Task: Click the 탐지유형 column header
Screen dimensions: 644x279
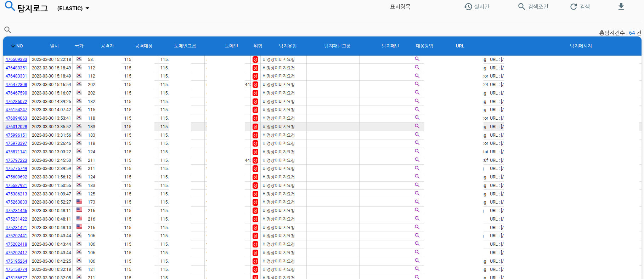Action: click(x=288, y=46)
